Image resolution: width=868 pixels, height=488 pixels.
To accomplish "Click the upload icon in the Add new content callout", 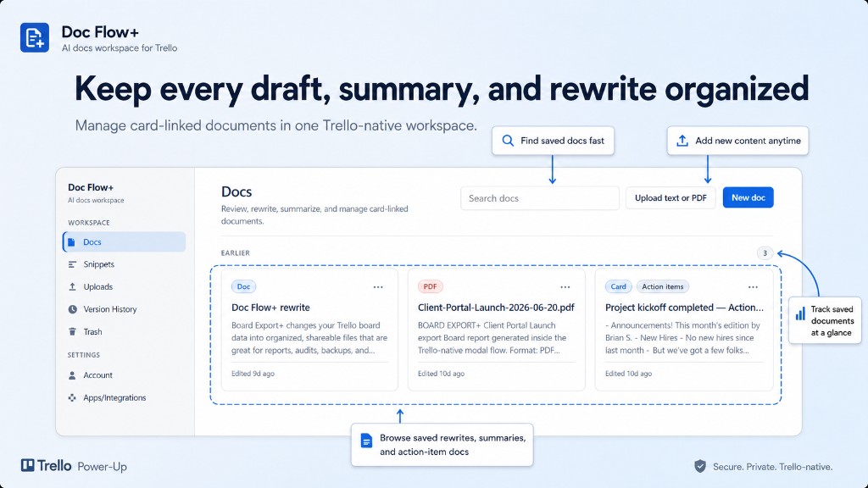I will (x=682, y=141).
